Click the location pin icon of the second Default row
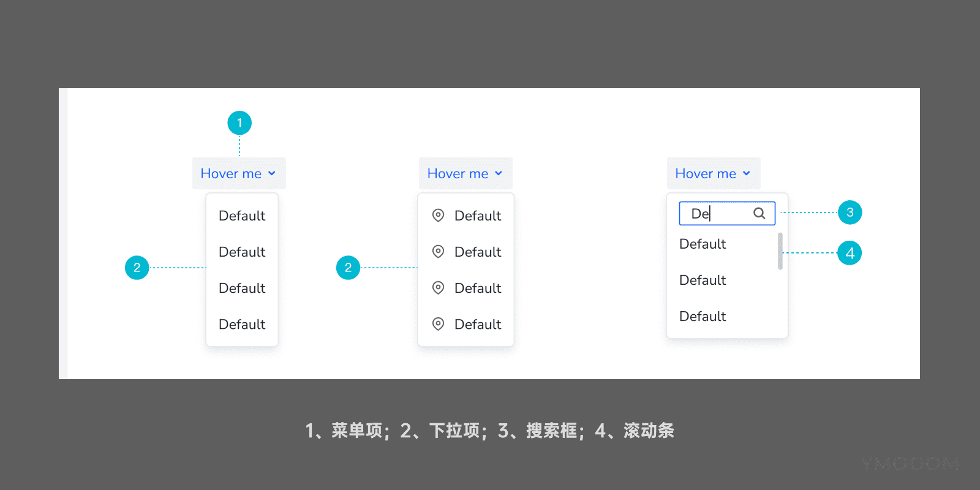The image size is (980, 490). pos(438,252)
